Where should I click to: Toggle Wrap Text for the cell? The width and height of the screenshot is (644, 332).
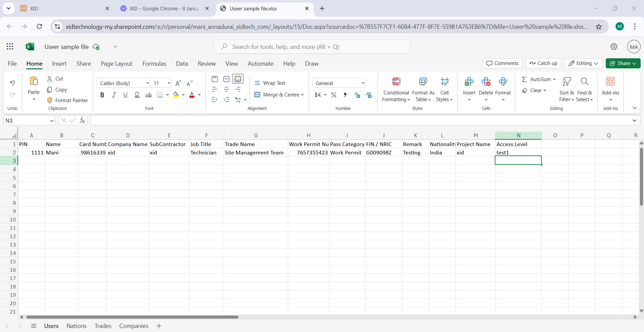pyautogui.click(x=270, y=83)
